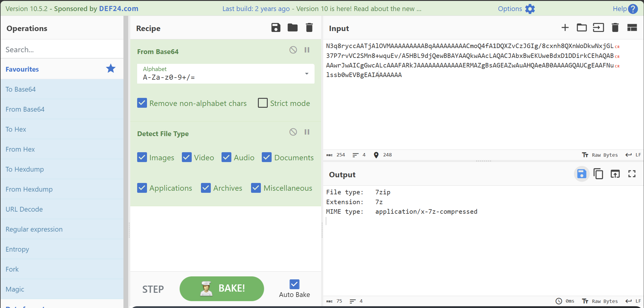
Task: Change output LF line ending setting
Action: [x=633, y=301]
